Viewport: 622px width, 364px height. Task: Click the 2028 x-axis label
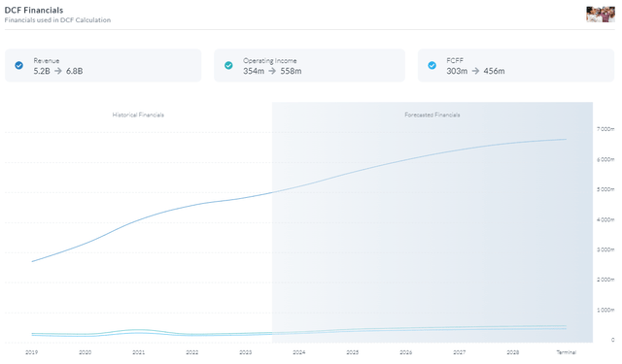coord(513,352)
